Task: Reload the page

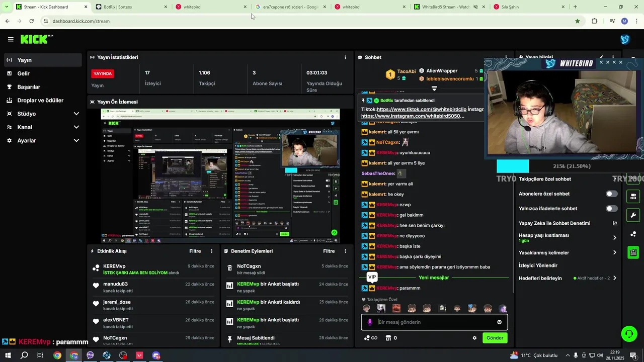Action: pos(32,21)
